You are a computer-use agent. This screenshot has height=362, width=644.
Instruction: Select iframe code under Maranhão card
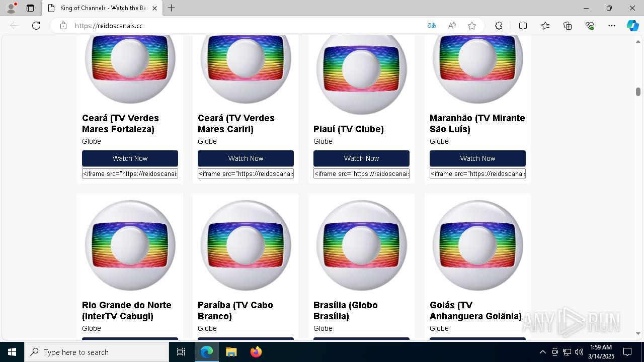pyautogui.click(x=477, y=173)
